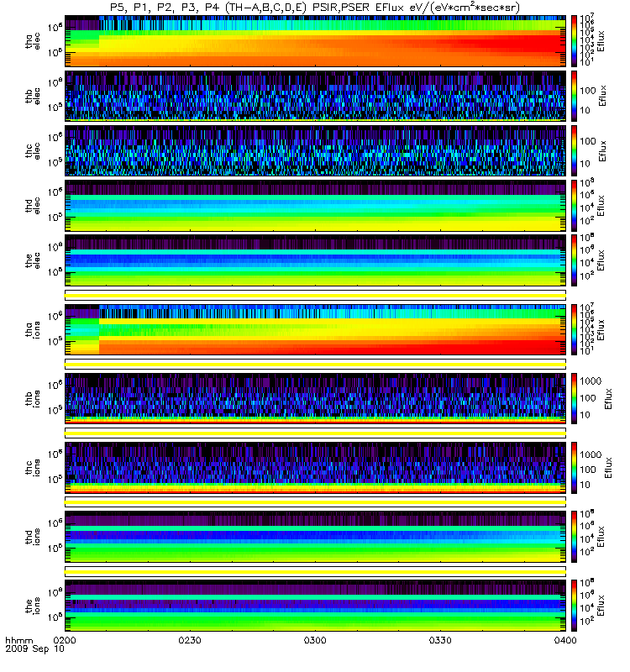Click the 0230 time axis label
The height and width of the screenshot is (672, 630).
coord(190,640)
